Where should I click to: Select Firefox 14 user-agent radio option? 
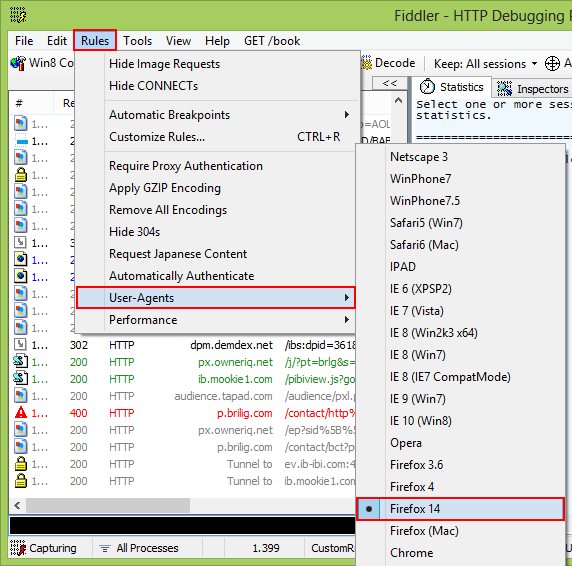[x=460, y=509]
